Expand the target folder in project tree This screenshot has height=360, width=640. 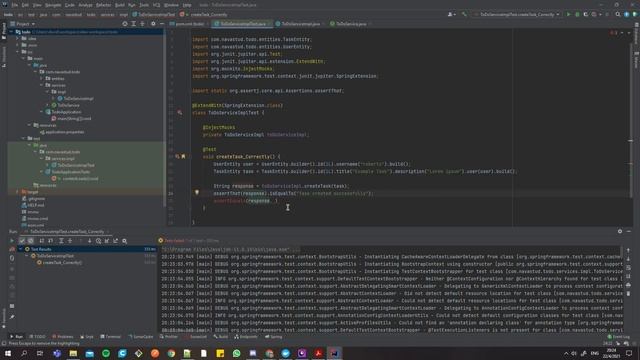18,192
